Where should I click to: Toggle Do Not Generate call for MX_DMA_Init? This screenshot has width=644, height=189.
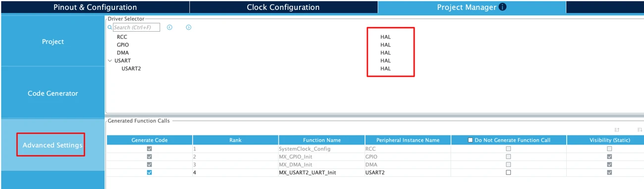508,164
